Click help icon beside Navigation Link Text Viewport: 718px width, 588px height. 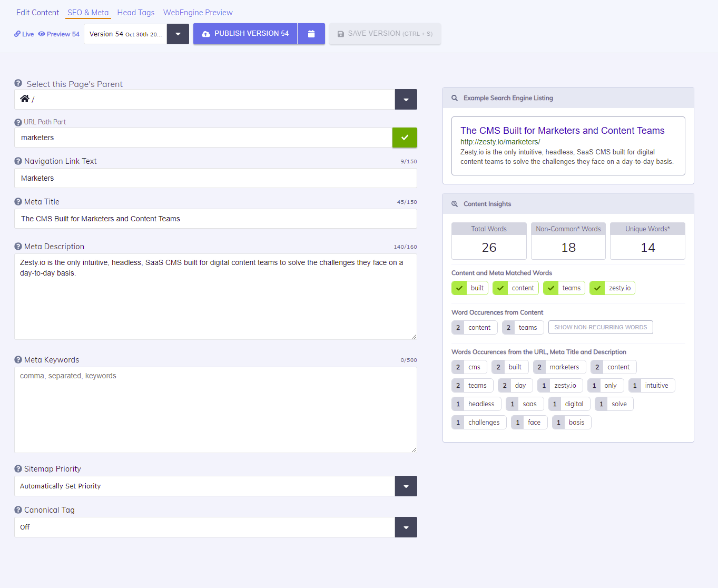tap(18, 161)
